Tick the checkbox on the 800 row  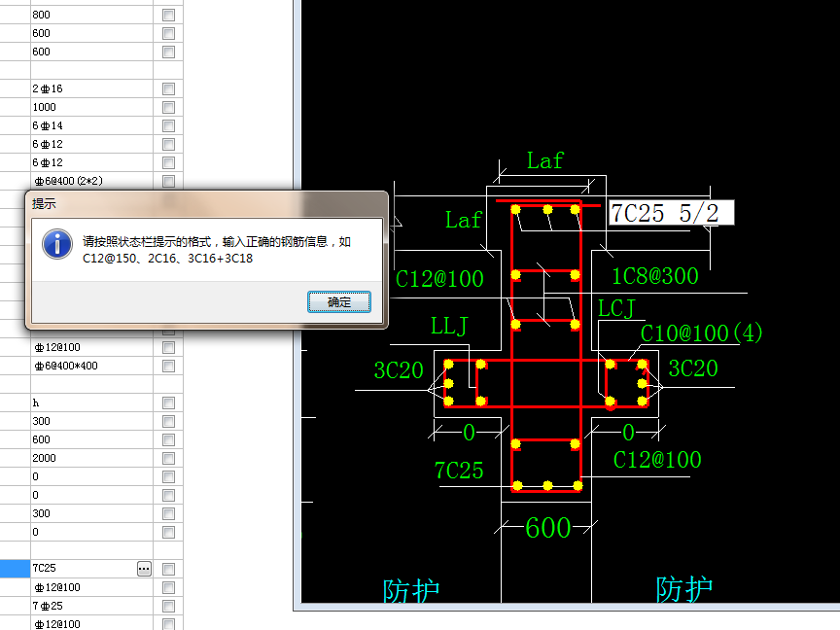pyautogui.click(x=168, y=15)
